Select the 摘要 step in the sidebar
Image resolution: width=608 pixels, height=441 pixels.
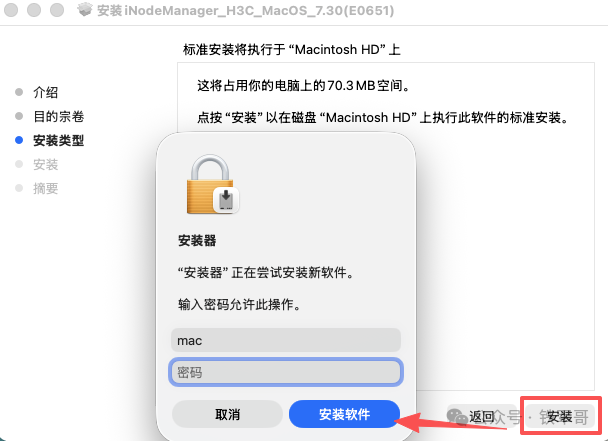point(45,189)
